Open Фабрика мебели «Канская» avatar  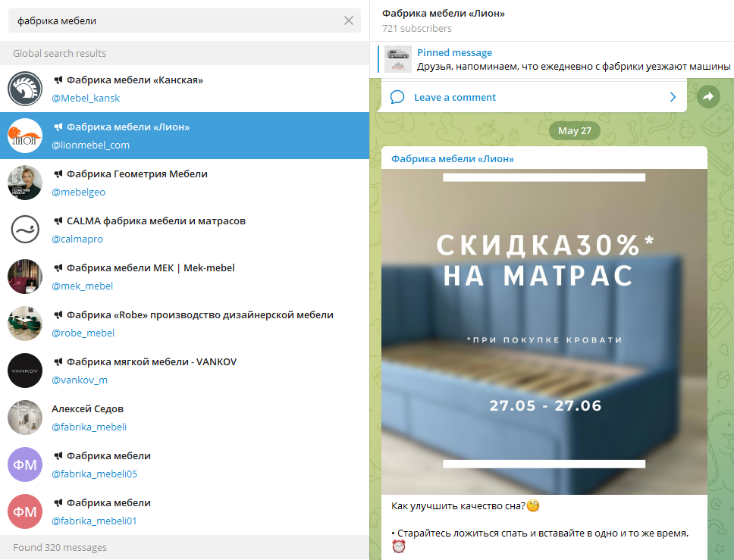[x=25, y=89]
